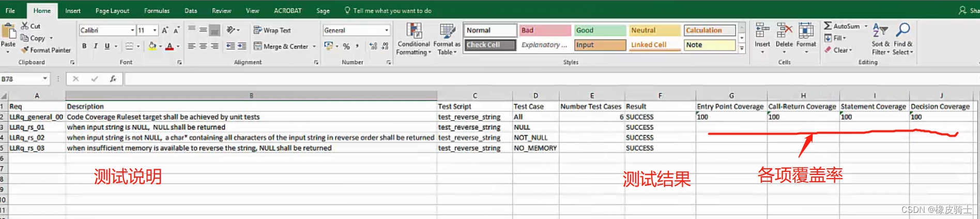Image resolution: width=980 pixels, height=219 pixels.
Task: Switch to the Data tab
Action: pos(191,10)
